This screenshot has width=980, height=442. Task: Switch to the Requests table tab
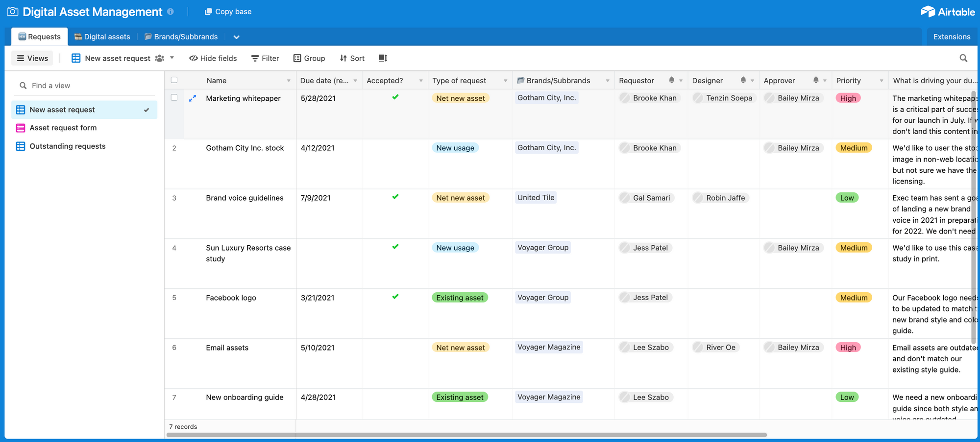(x=40, y=37)
